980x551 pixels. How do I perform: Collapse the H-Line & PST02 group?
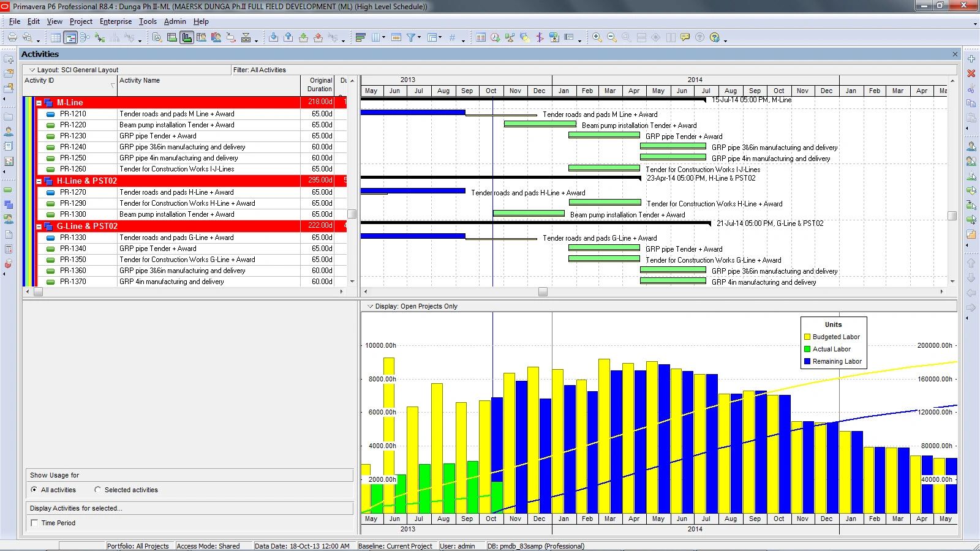[x=39, y=181]
